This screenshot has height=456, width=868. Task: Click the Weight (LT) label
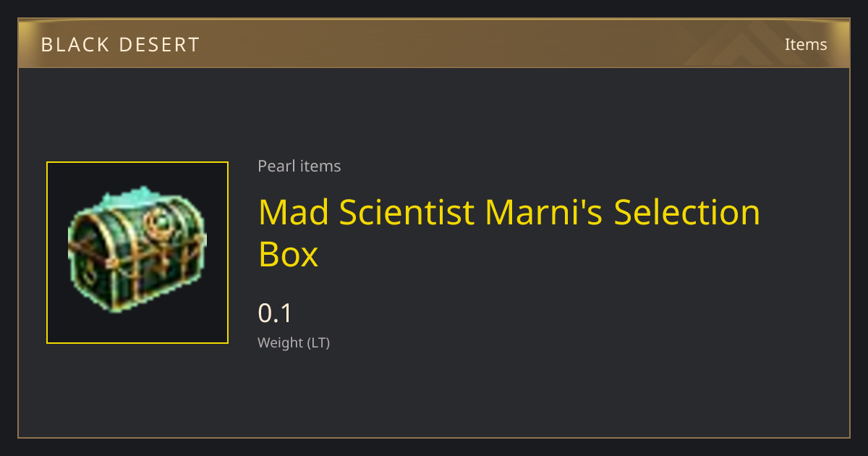coord(294,342)
